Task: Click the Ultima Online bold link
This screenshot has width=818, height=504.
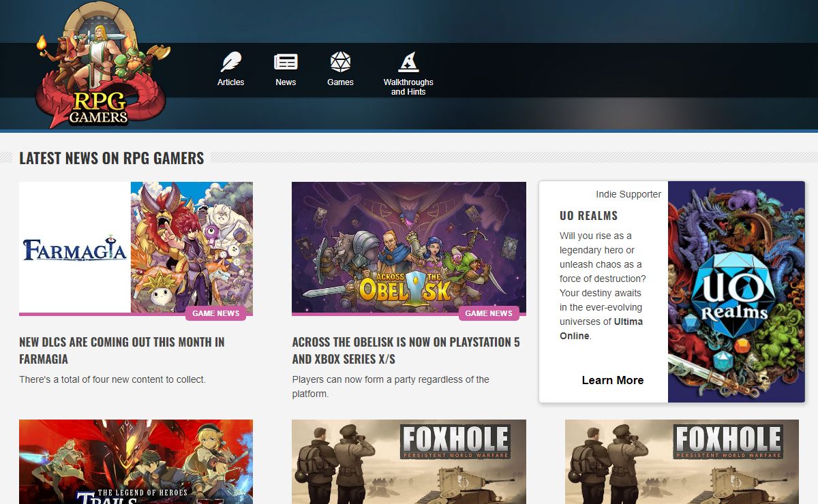Action: tap(601, 328)
